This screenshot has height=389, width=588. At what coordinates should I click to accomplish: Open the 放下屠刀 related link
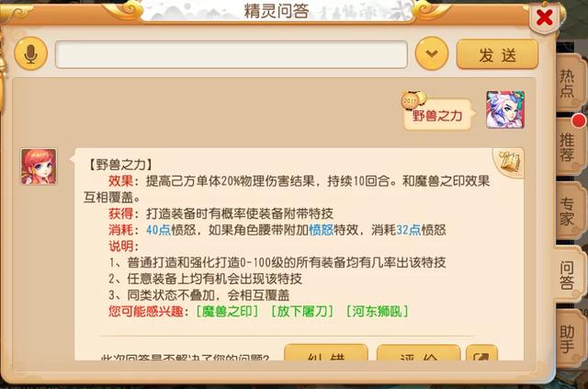[x=302, y=311]
